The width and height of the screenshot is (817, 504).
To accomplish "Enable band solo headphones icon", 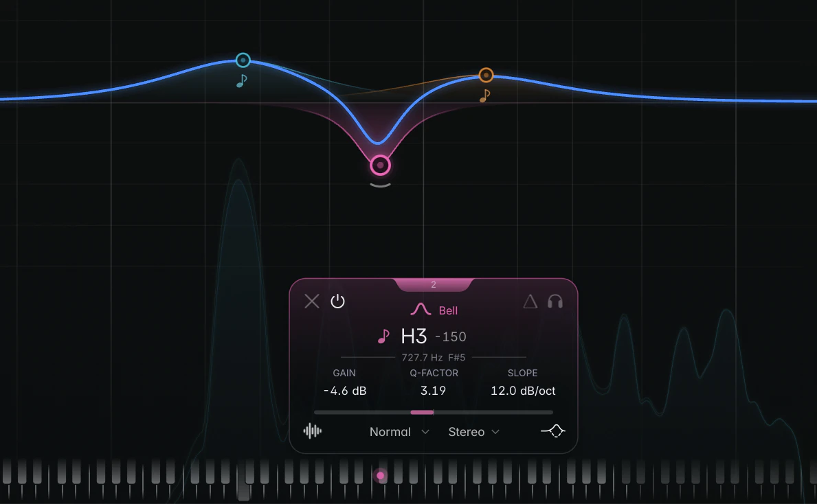I will pos(555,301).
